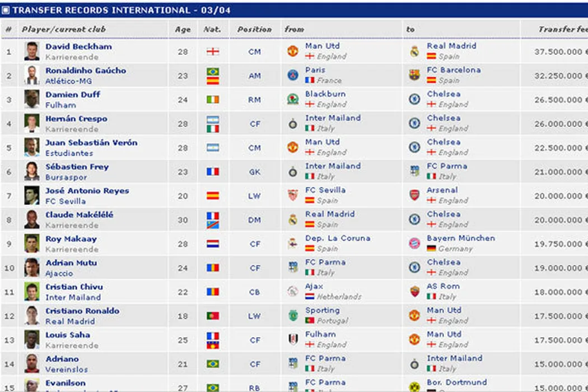Click the Player/current club column header
The height and width of the screenshot is (392, 588).
64,29
